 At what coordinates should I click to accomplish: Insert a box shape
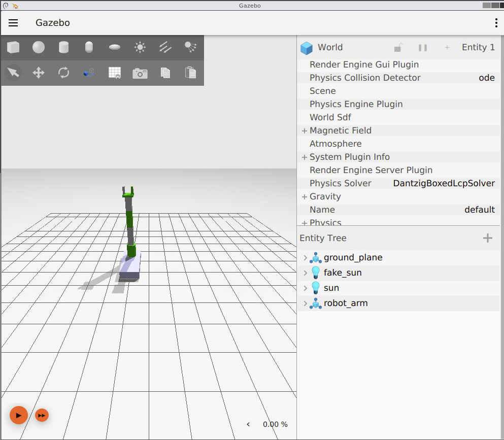click(13, 47)
